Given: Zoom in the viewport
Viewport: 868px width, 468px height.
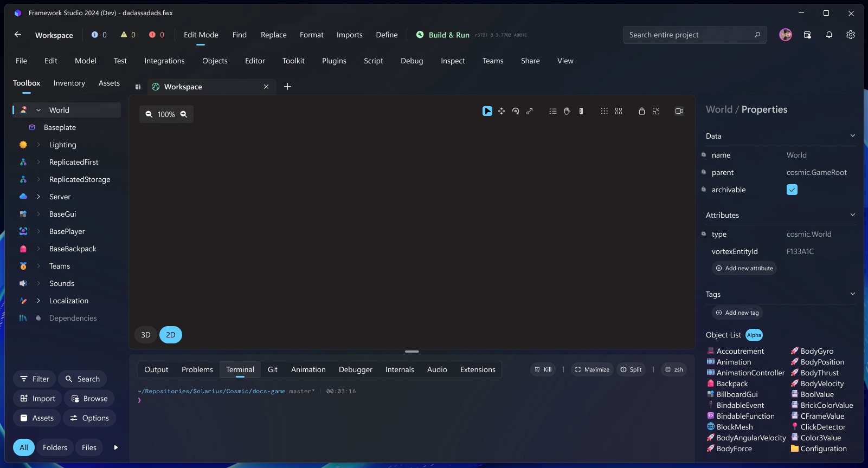Looking at the screenshot, I should tap(184, 114).
